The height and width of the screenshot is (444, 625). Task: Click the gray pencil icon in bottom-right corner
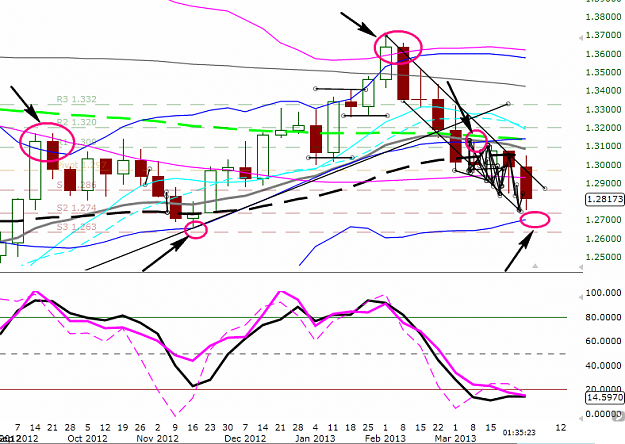coord(619,416)
